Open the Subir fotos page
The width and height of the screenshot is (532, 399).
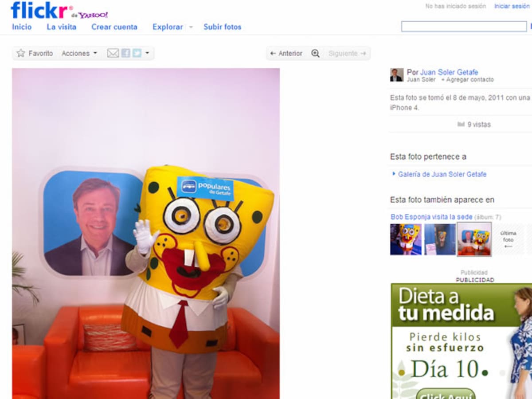pos(222,27)
